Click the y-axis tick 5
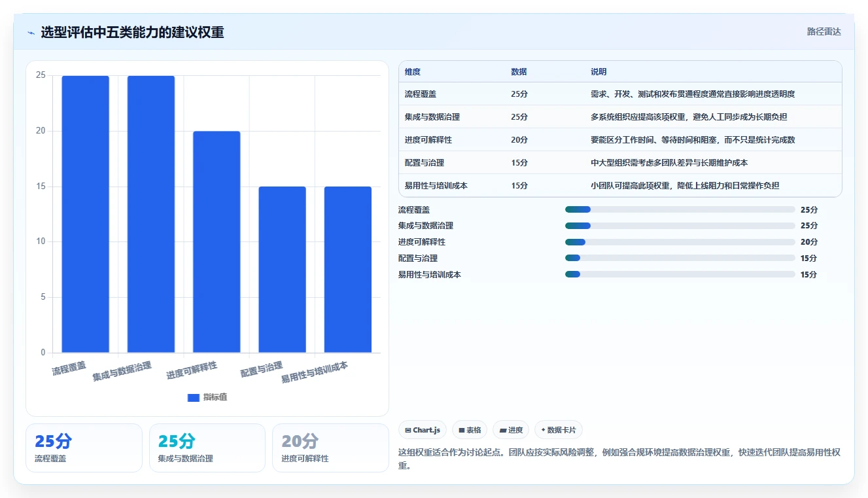Viewport: 868px width, 498px height. pyautogui.click(x=43, y=297)
